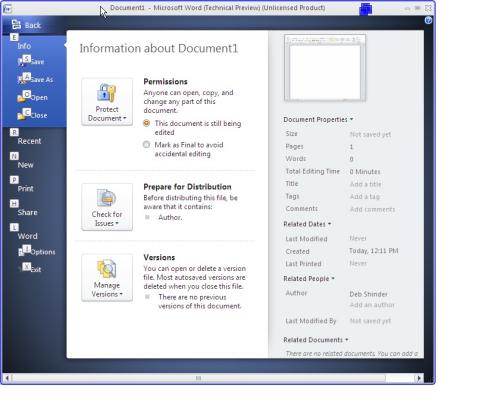Click the Help question mark icon
The image size is (500, 407).
pyautogui.click(x=428, y=20)
